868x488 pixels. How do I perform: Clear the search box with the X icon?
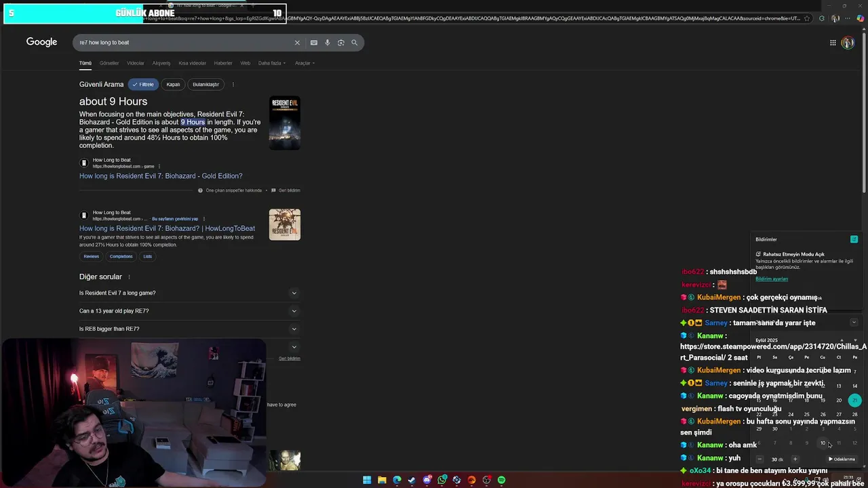(x=297, y=43)
